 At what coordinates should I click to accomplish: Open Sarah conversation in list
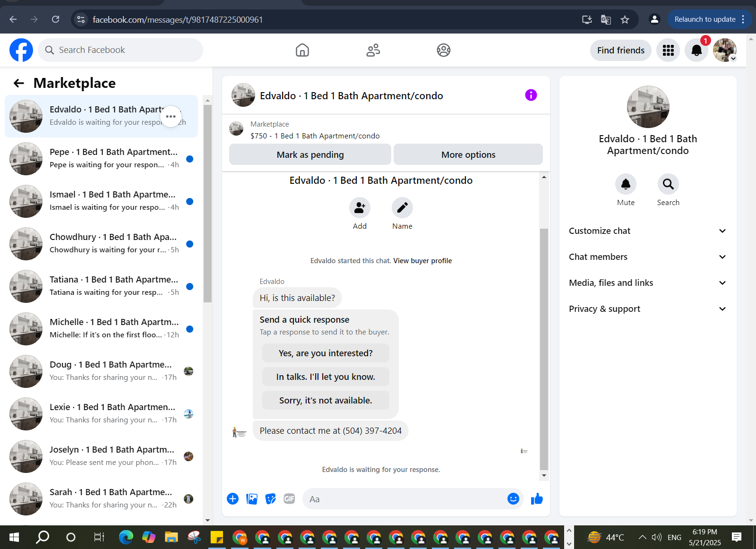click(102, 499)
